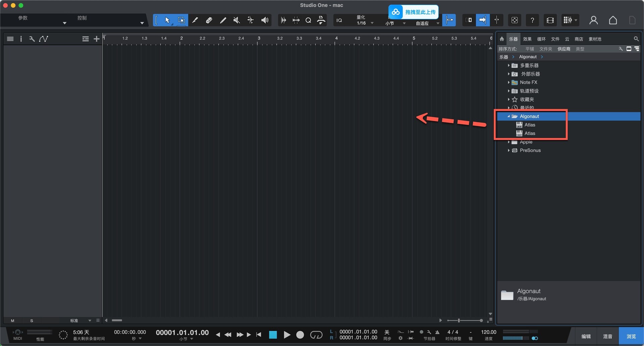
Task: Select the Mute tool
Action: click(x=236, y=20)
